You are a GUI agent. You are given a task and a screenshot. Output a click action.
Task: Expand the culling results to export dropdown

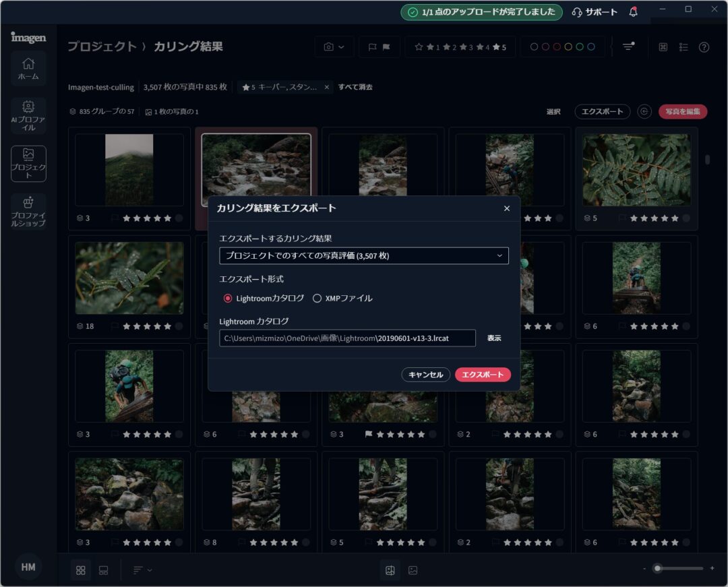click(x=364, y=256)
